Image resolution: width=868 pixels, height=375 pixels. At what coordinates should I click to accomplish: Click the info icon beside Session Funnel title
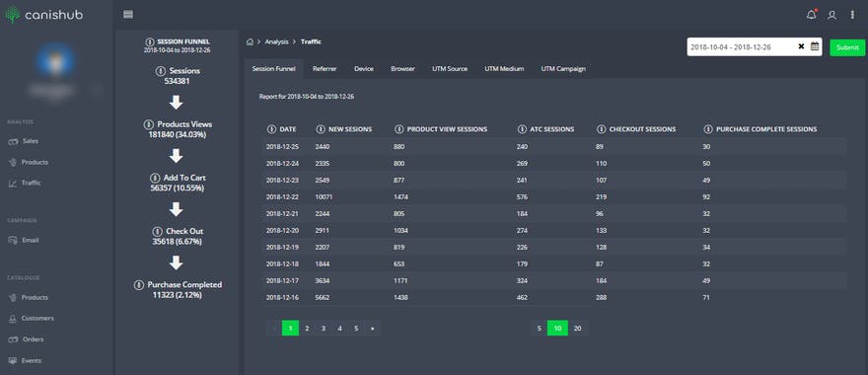point(150,41)
